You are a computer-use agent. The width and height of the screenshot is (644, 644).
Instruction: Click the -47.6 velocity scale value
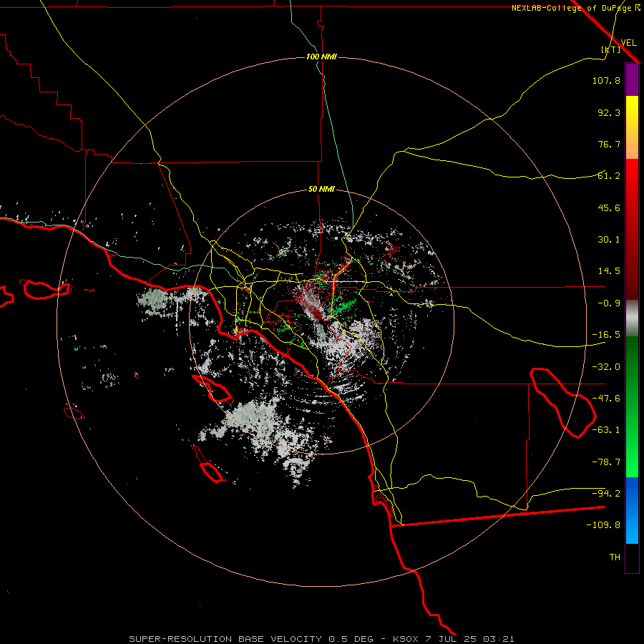pos(606,399)
